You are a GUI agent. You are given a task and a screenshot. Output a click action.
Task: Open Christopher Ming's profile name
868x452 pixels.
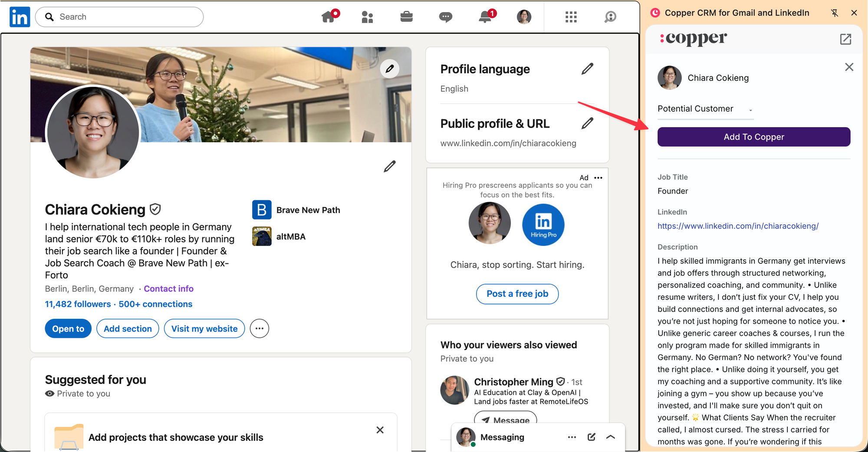point(513,382)
